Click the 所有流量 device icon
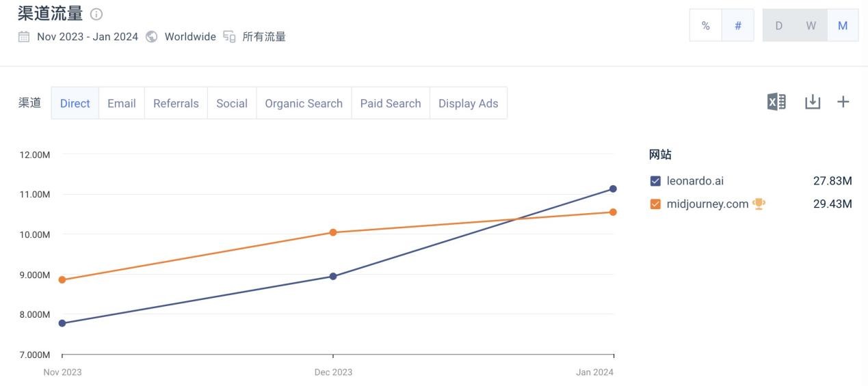Screen dimensions: 868x386 click(x=229, y=37)
